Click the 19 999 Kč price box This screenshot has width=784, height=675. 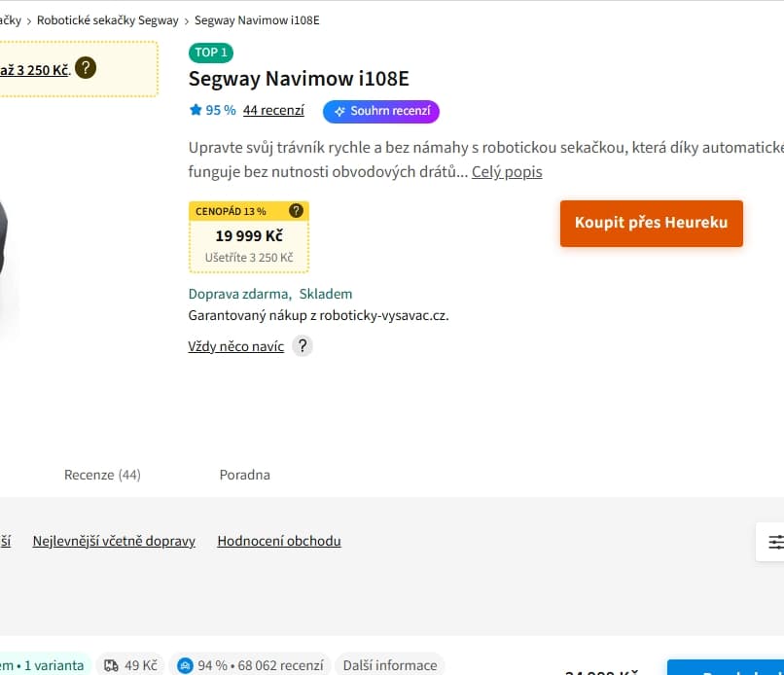249,236
